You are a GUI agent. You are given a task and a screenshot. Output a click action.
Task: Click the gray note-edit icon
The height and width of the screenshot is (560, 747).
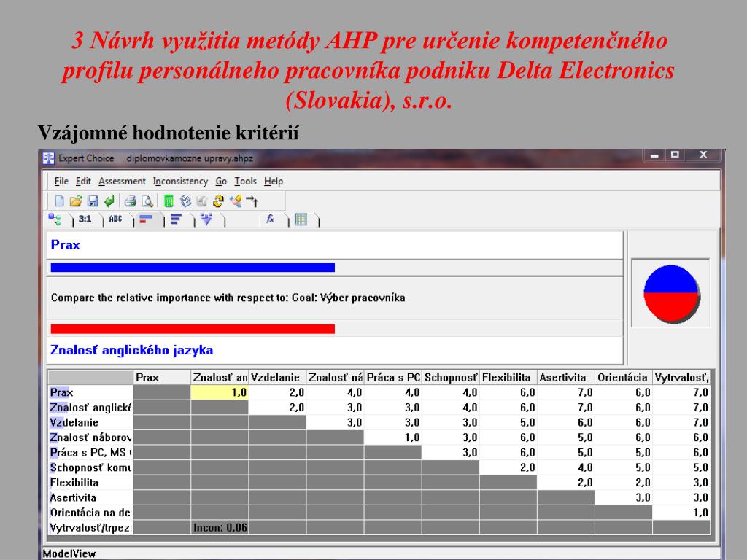202,201
